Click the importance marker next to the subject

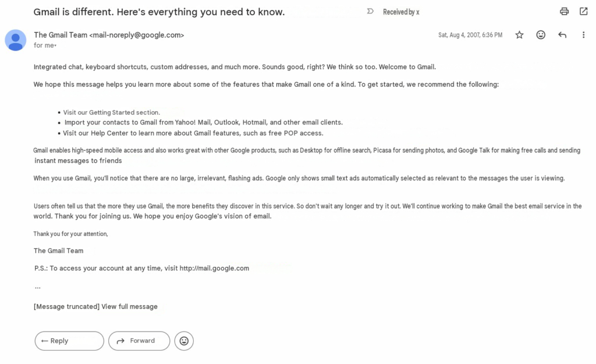pyautogui.click(x=370, y=12)
